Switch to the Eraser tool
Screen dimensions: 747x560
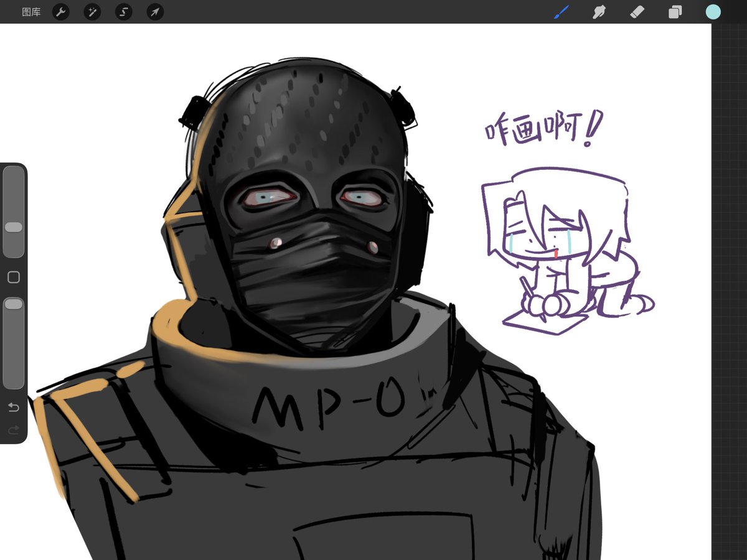point(636,12)
